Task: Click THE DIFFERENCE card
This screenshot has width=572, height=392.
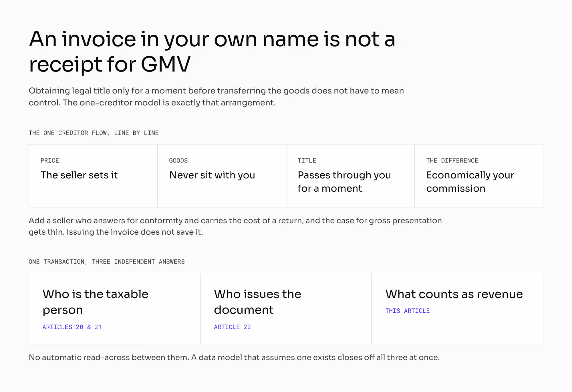Action: [479, 176]
